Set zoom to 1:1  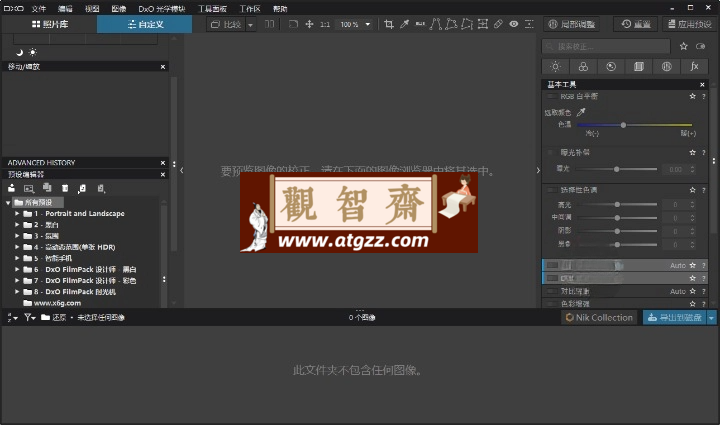point(325,24)
